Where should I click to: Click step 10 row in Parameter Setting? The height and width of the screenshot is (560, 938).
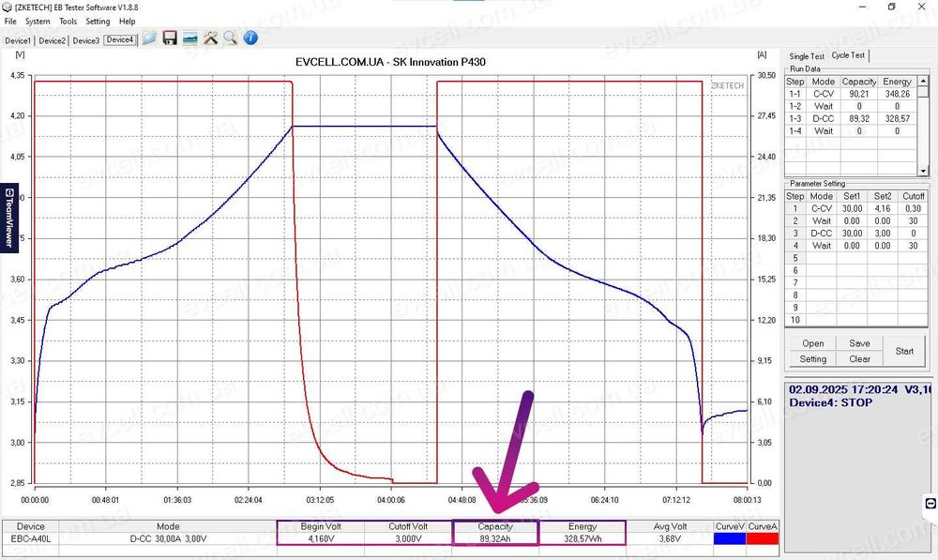[856, 320]
